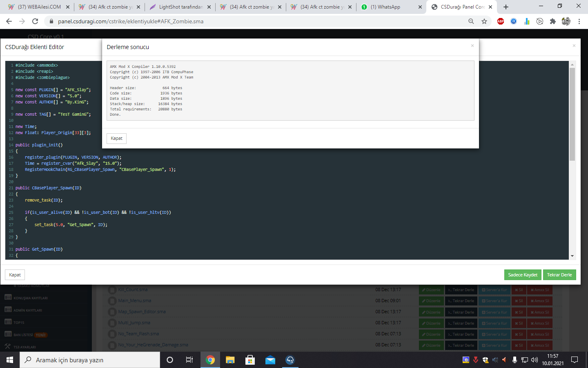Launch Chrome from the taskbar
The height and width of the screenshot is (368, 588).
(210, 360)
